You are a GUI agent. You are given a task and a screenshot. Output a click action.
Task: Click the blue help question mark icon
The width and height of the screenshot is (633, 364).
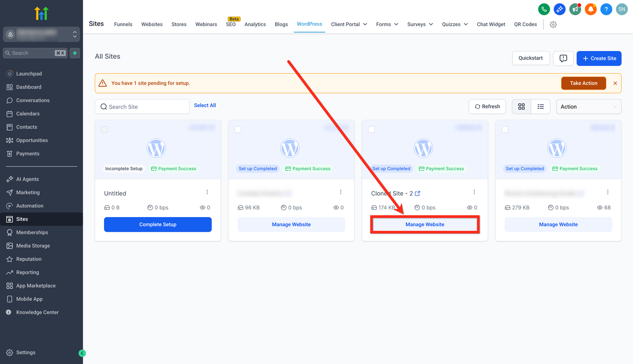pyautogui.click(x=606, y=9)
